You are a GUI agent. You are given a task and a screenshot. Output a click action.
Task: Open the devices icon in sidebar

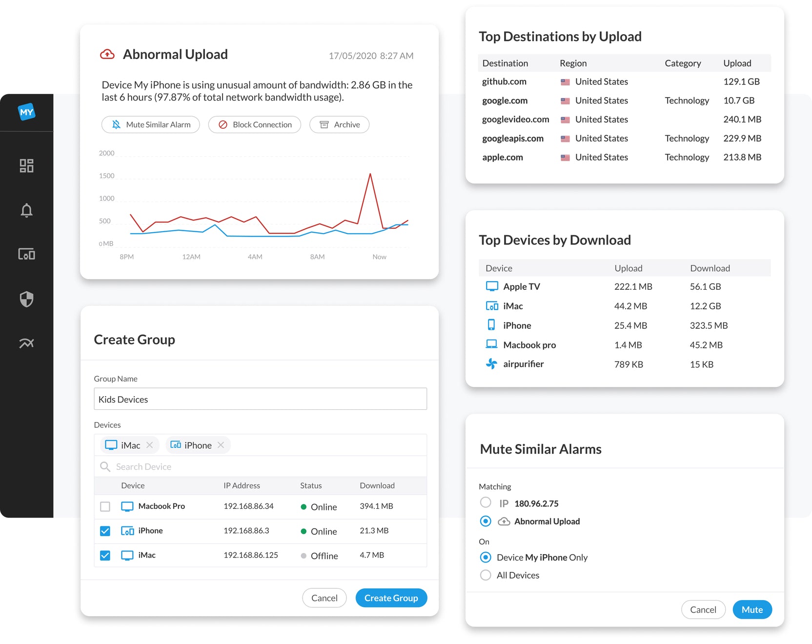(26, 254)
